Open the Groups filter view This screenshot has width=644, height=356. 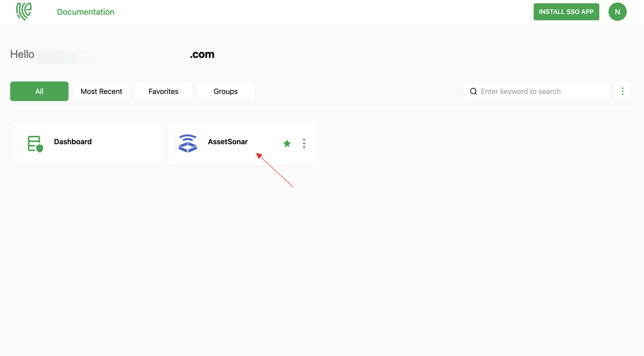click(225, 91)
